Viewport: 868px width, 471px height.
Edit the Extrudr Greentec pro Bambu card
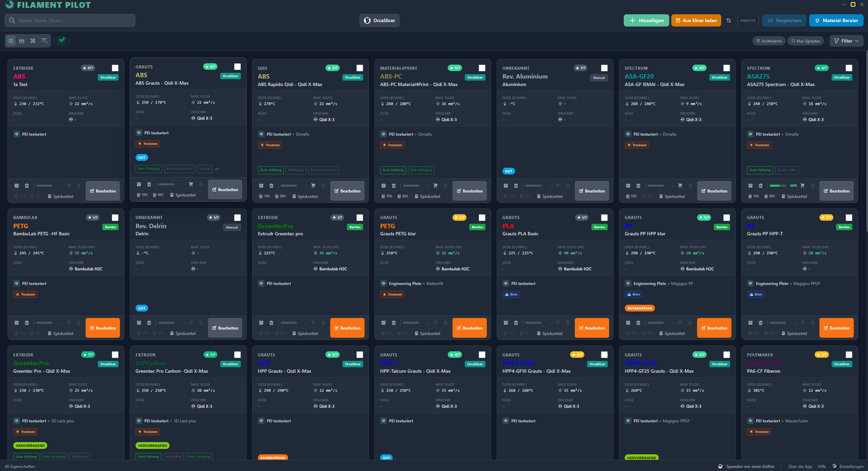pos(347,328)
